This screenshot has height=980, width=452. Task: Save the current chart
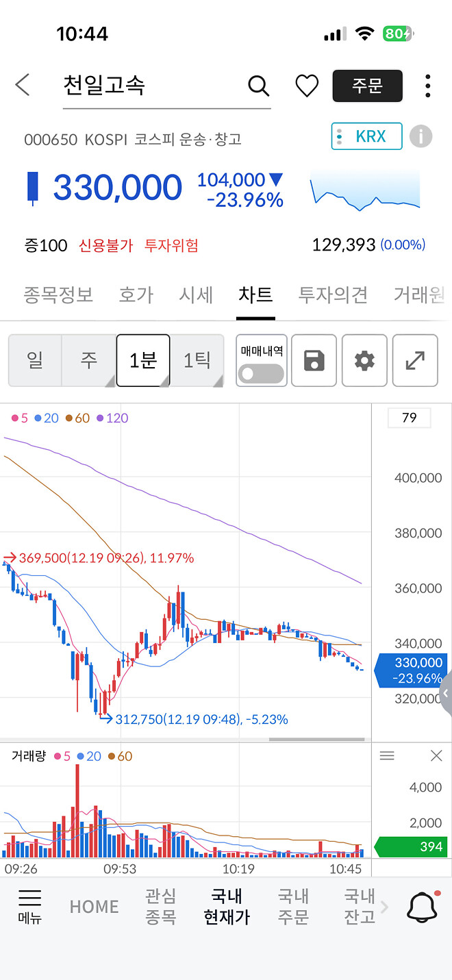point(314,360)
